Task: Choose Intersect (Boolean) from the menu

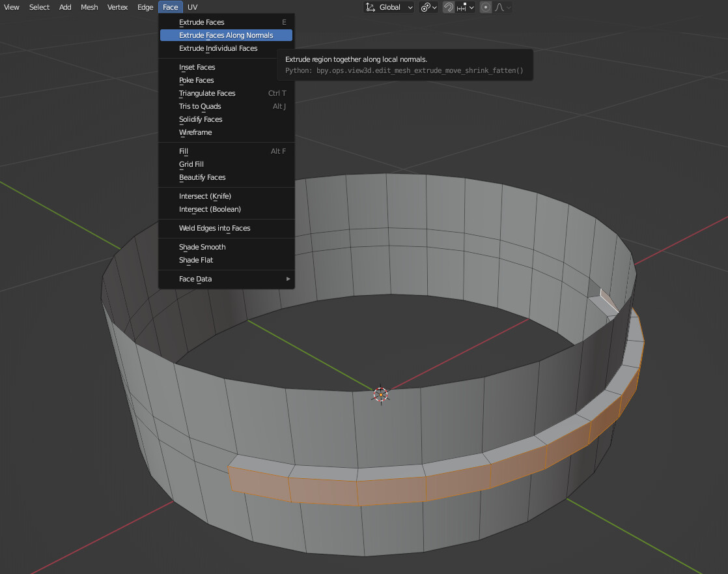Action: point(210,209)
